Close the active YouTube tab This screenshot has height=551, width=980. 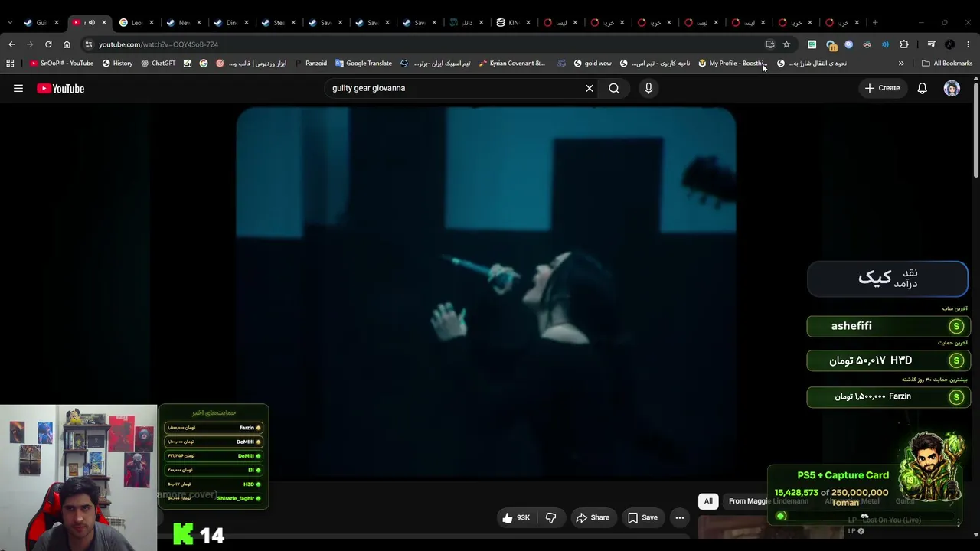pos(104,23)
